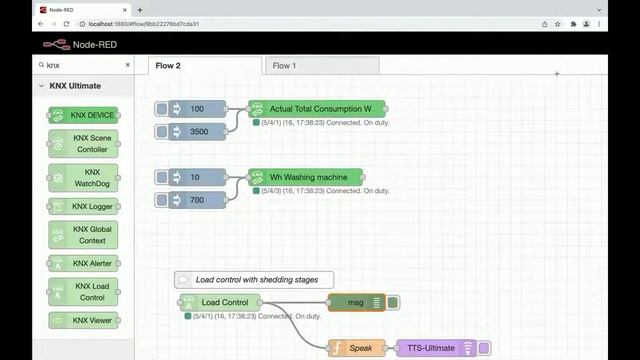640x360 pixels.
Task: Reload the browser page
Action: pos(67,24)
